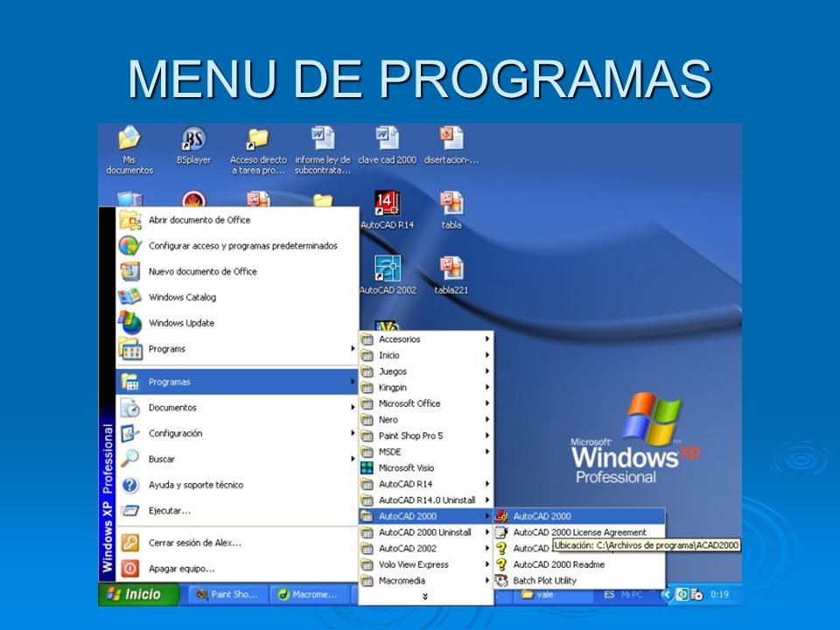Open the Programas menu item
This screenshot has width=840, height=630.
click(237, 382)
